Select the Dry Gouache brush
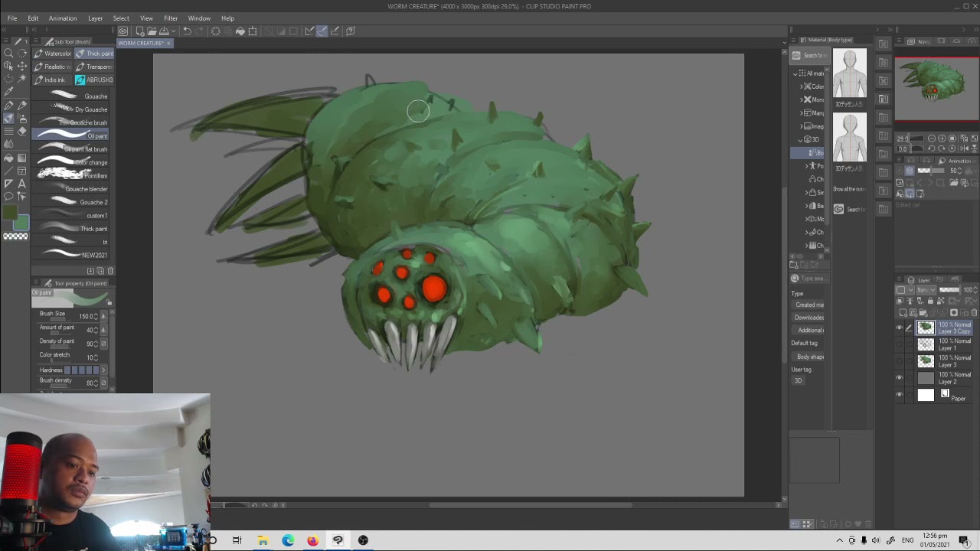 coord(70,109)
